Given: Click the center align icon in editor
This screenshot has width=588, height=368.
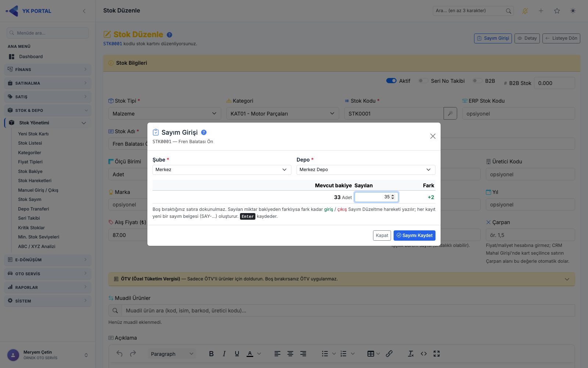Looking at the screenshot, I should (x=290, y=354).
